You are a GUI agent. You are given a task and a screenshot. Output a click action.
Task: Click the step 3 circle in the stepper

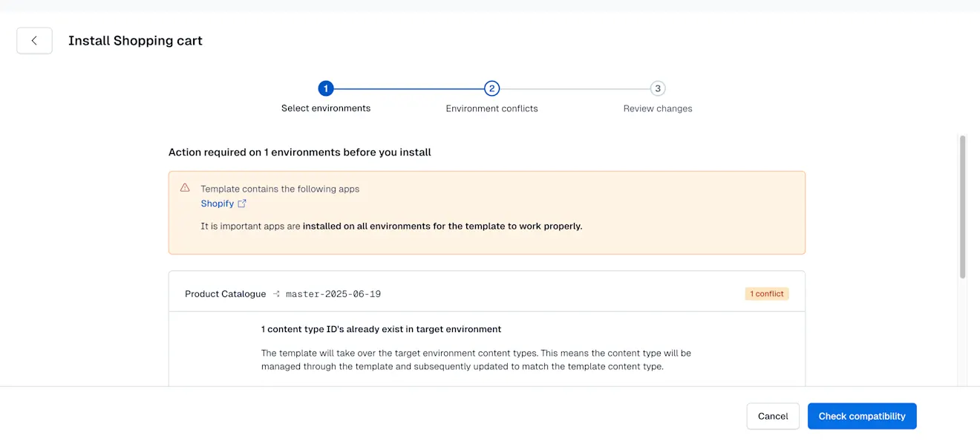tap(658, 88)
